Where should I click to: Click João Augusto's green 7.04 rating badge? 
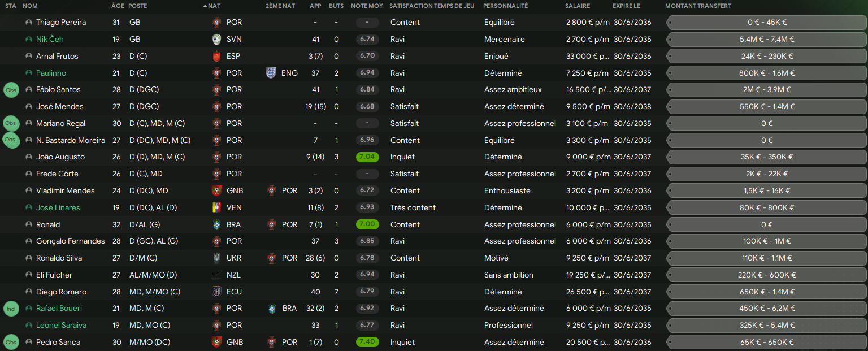pos(367,157)
